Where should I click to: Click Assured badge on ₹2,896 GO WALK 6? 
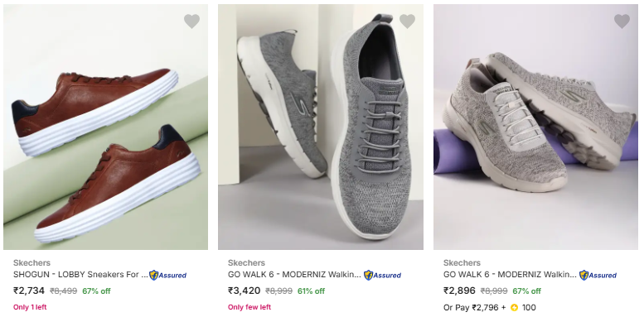(598, 275)
